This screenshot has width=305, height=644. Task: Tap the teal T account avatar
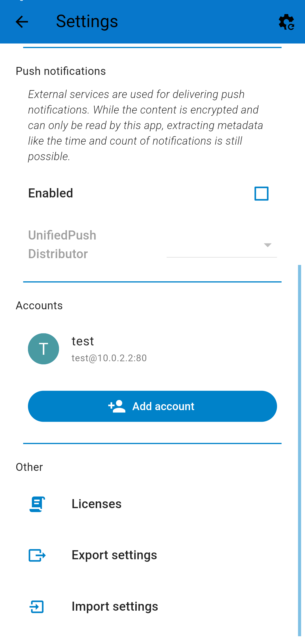(43, 349)
